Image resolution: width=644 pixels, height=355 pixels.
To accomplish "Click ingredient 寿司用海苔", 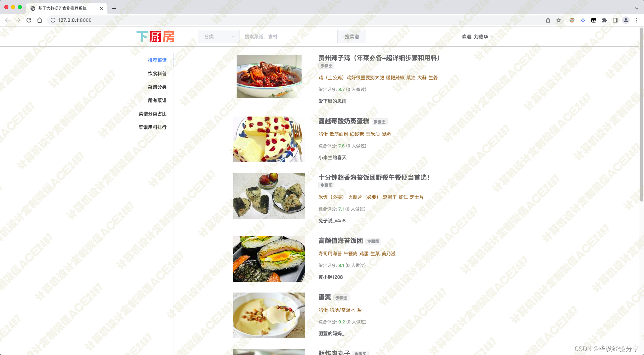I will (x=330, y=254).
